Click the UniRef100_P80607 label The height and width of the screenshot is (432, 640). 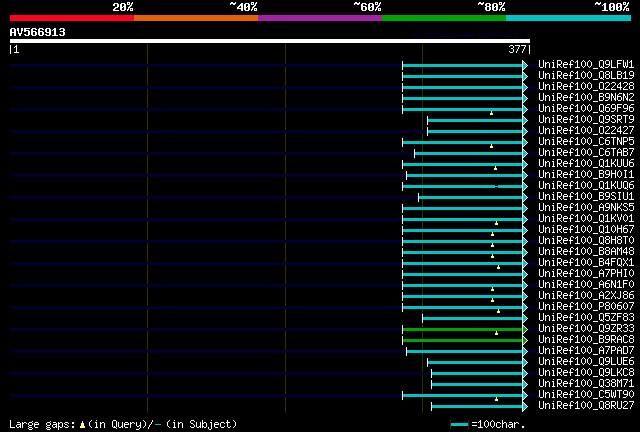coord(586,307)
